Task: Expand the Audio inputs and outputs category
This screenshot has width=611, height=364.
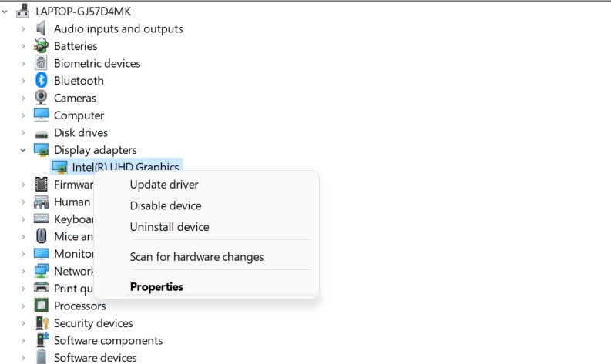Action: [23, 29]
